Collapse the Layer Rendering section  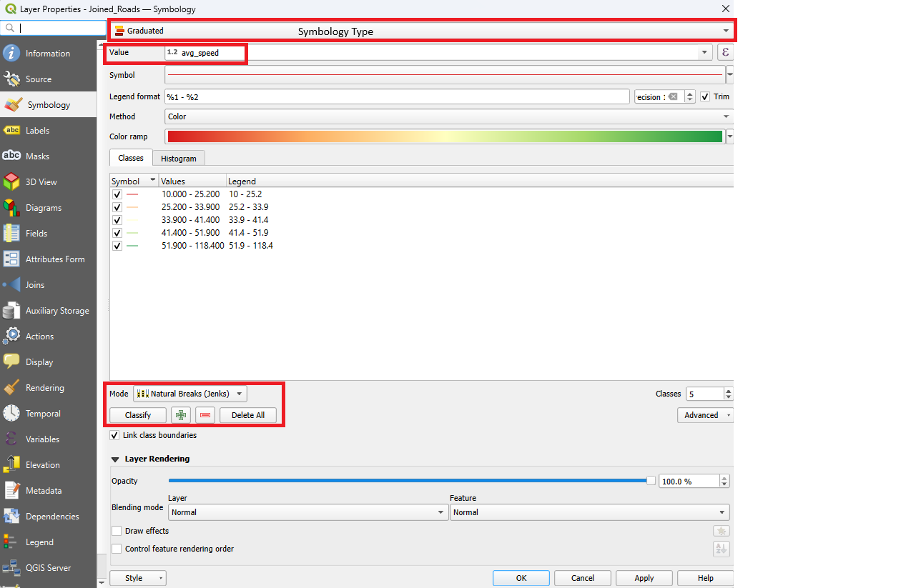115,459
